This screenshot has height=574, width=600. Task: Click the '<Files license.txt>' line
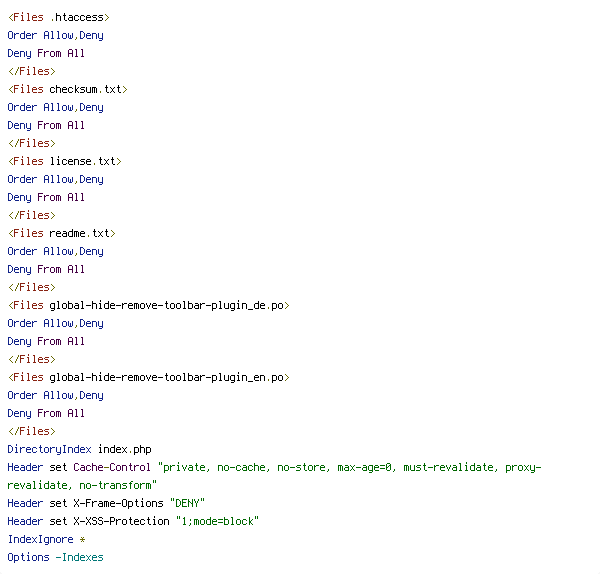pos(65,161)
